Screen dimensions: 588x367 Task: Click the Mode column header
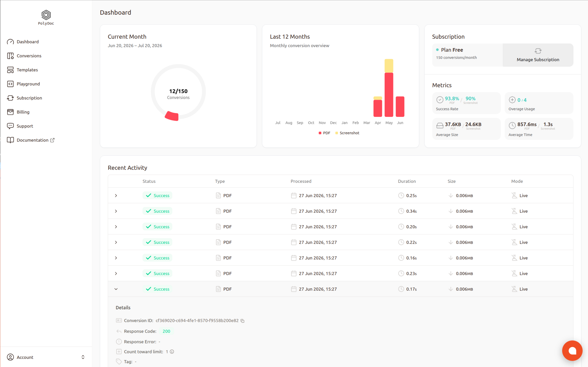[x=517, y=181]
